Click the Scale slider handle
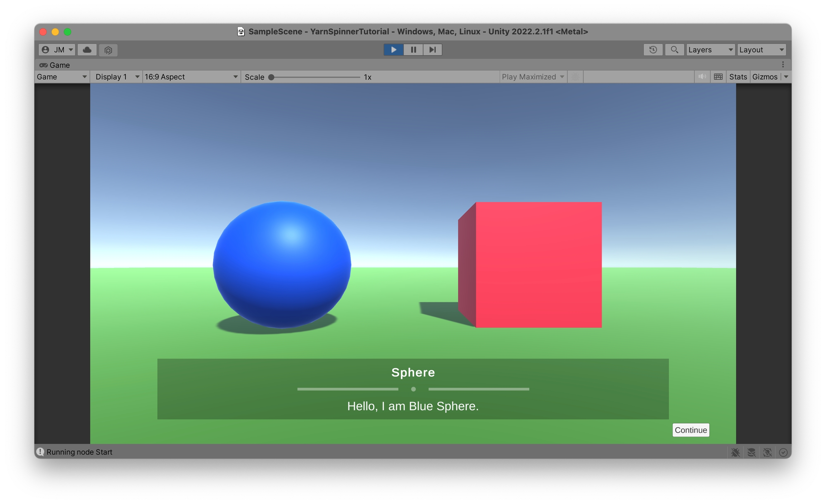 pyautogui.click(x=271, y=77)
